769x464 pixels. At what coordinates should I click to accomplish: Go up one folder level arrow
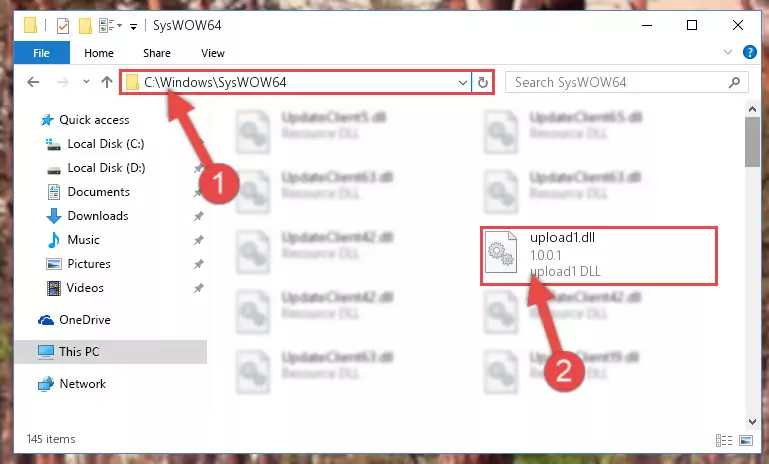point(107,82)
